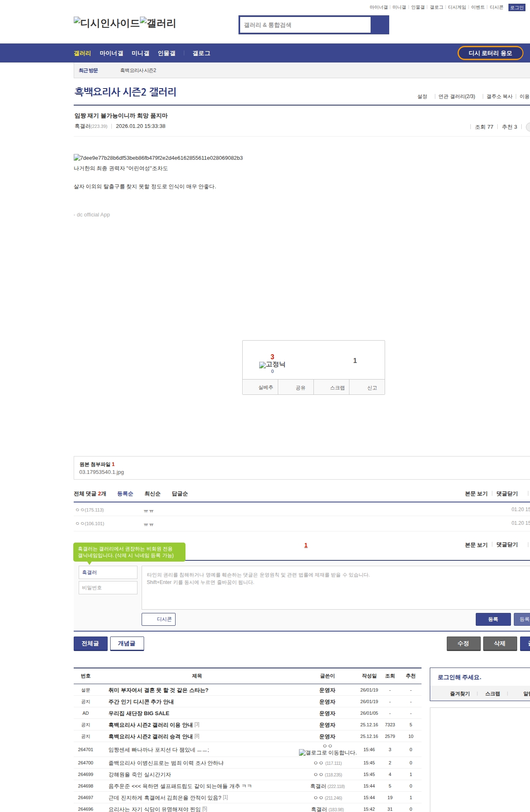
Task: Open post 264699 강해원을 죽인 실시간기자
Action: click(140, 775)
